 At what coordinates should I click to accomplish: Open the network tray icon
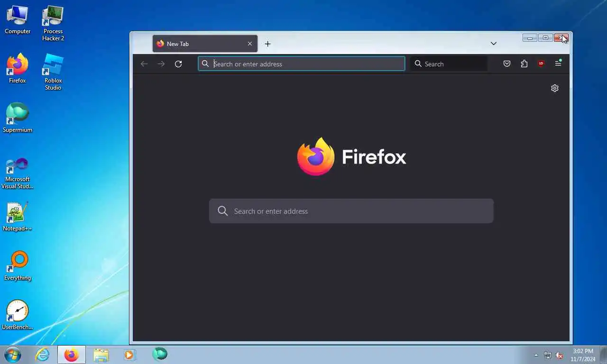[548, 355]
